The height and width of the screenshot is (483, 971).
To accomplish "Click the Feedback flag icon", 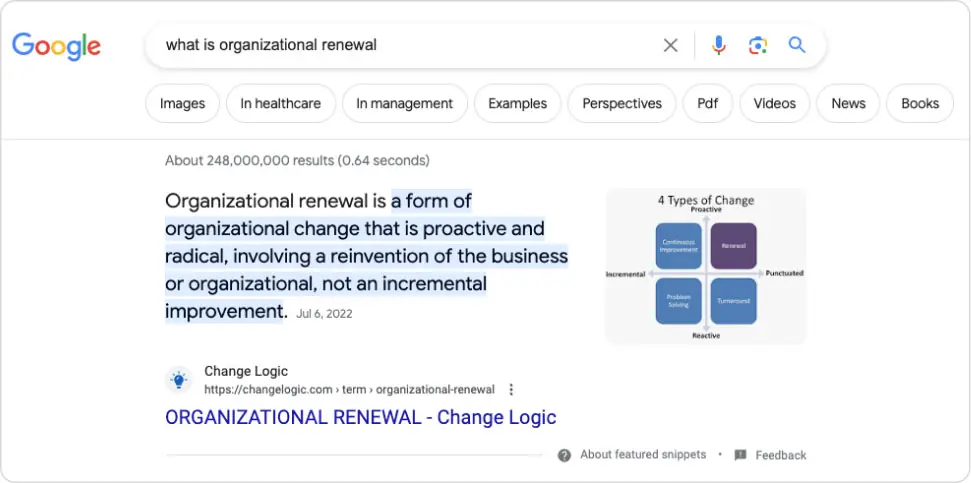I will pyautogui.click(x=740, y=455).
